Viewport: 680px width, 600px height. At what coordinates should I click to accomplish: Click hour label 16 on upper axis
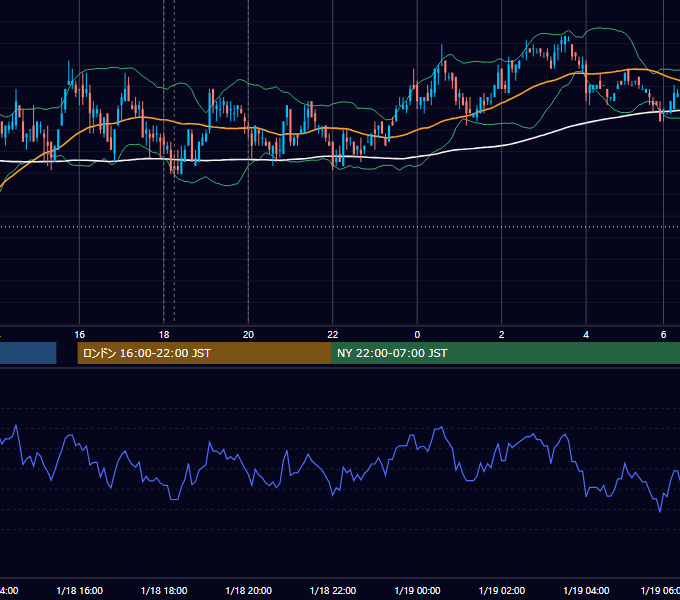click(x=79, y=335)
